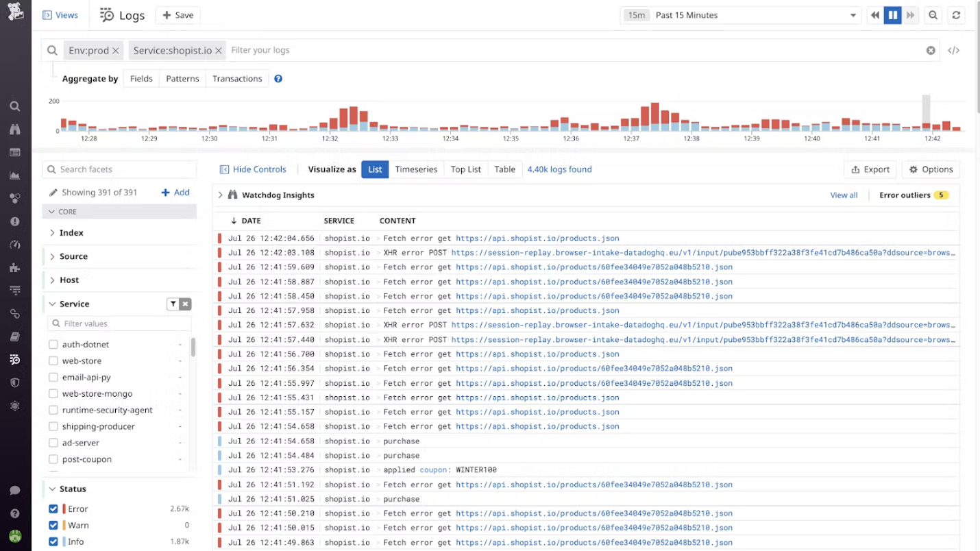Open the Datadog Logs sidebar icon
980x551 pixels.
click(14, 359)
